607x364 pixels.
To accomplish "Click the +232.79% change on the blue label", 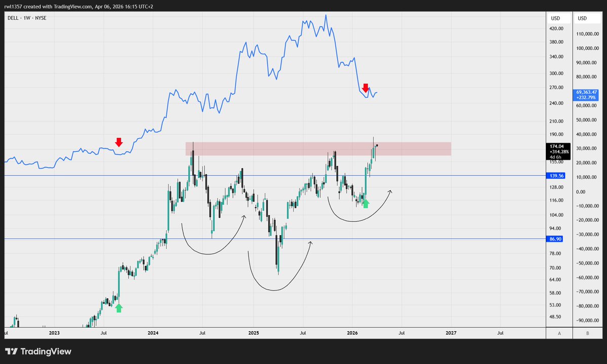I will coord(586,98).
